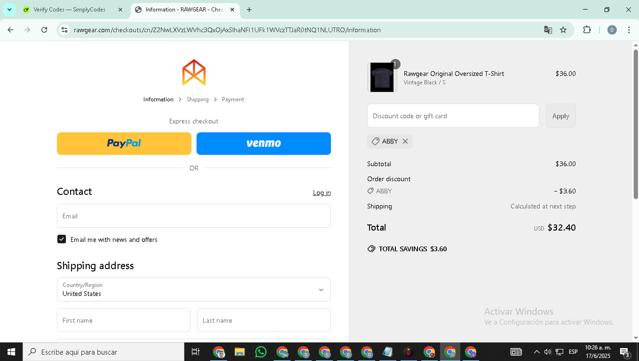Click the Discount code or gift card field
Image resolution: width=639 pixels, height=361 pixels.
pyautogui.click(x=453, y=116)
